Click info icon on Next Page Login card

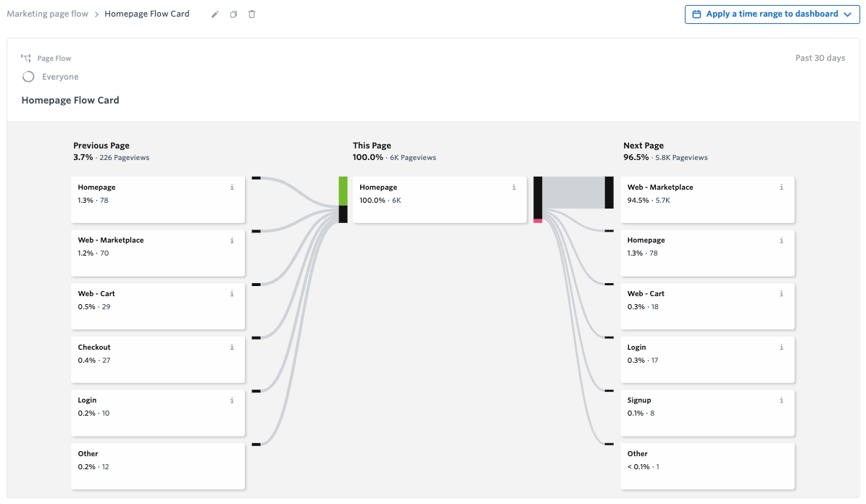point(781,348)
